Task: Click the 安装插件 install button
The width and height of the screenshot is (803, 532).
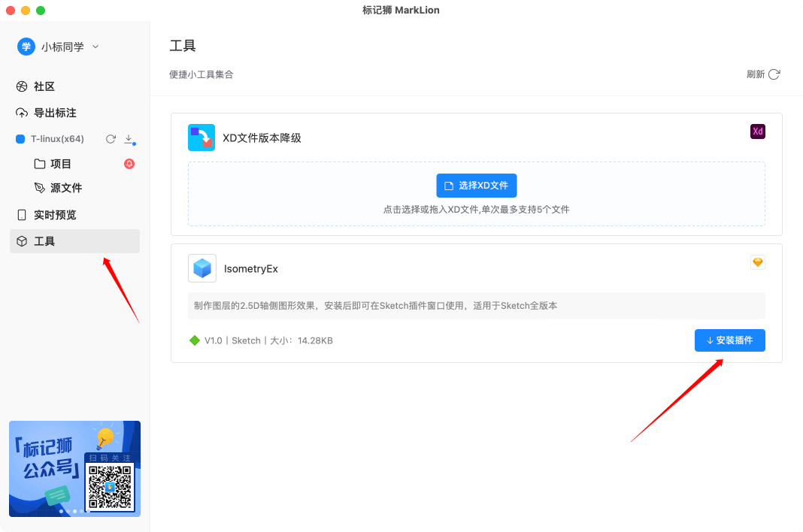Action: pyautogui.click(x=729, y=340)
